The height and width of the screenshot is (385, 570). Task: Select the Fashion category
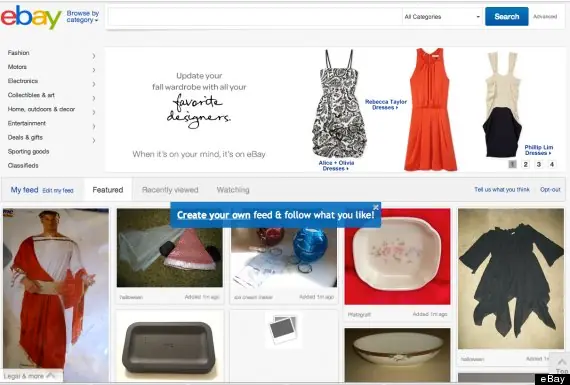(19, 53)
